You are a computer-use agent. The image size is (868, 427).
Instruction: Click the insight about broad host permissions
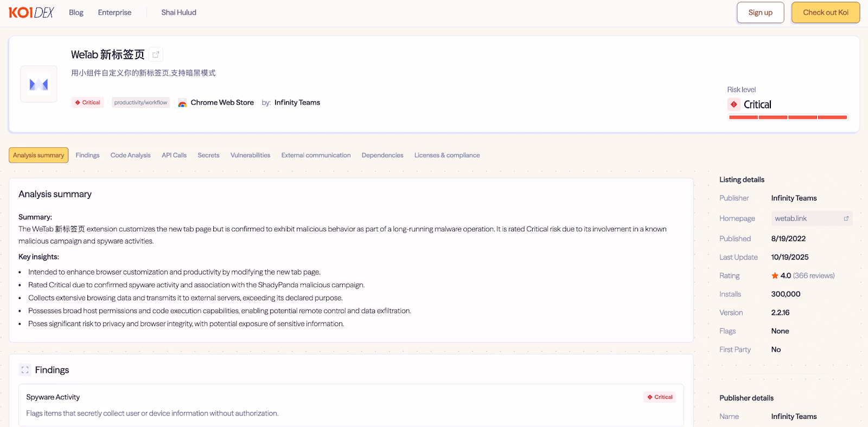click(x=220, y=311)
